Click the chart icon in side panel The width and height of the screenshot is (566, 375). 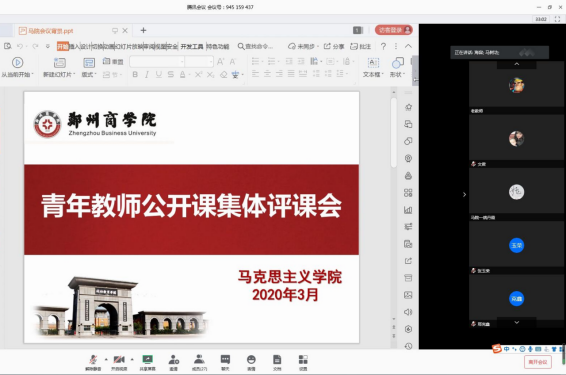point(408,210)
